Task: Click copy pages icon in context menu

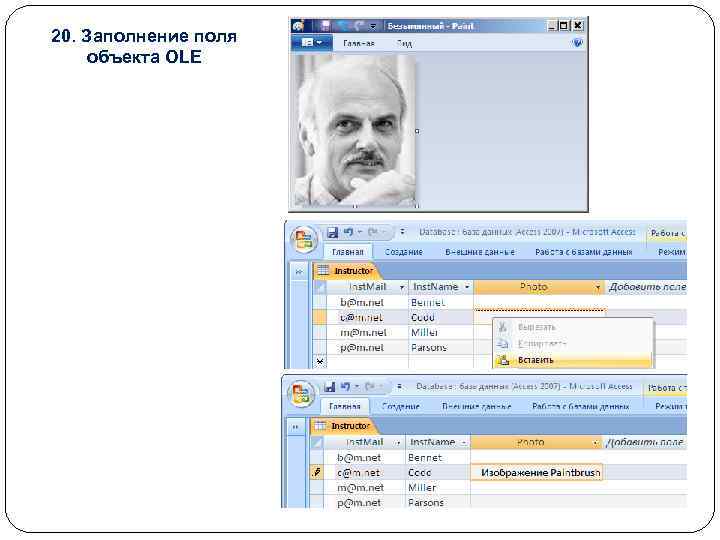Action: pos(503,343)
